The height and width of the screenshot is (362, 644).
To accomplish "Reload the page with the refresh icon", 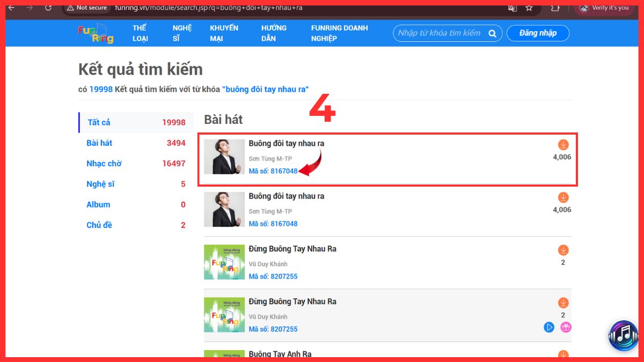I will (x=48, y=8).
